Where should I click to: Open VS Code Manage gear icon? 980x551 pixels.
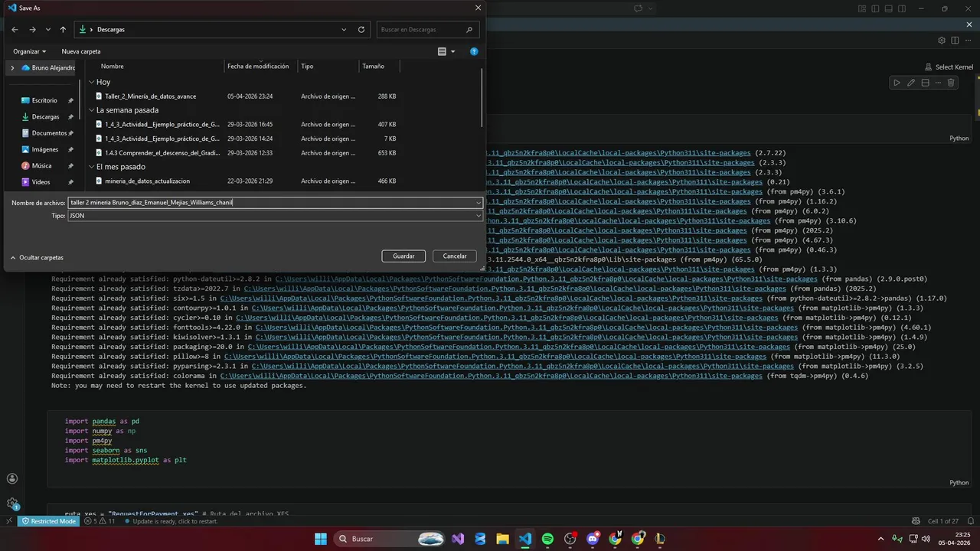(x=12, y=503)
